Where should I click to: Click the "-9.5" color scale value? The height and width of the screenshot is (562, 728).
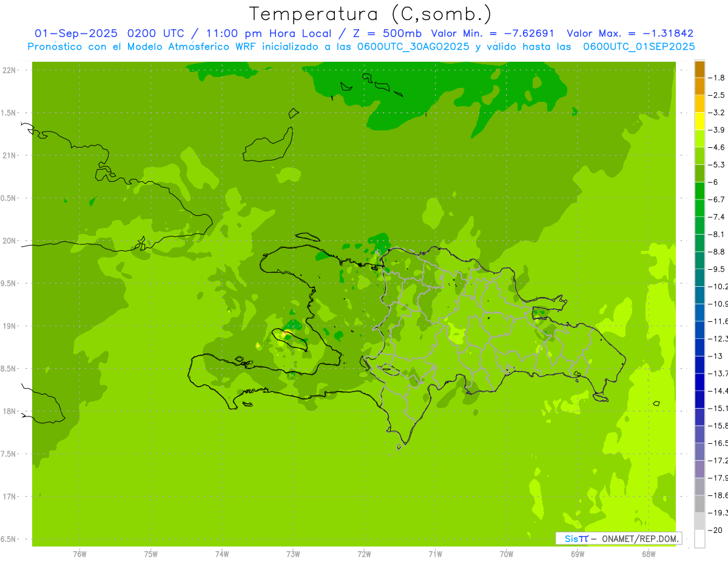(x=717, y=269)
